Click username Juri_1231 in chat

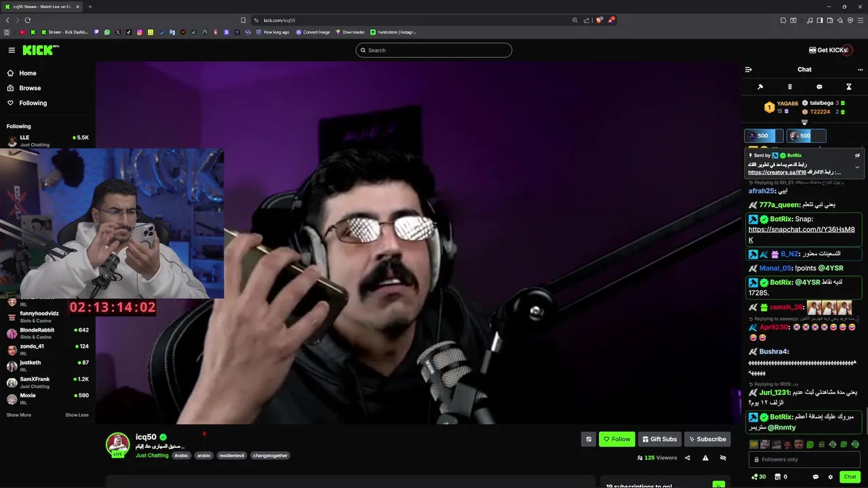pyautogui.click(x=774, y=392)
